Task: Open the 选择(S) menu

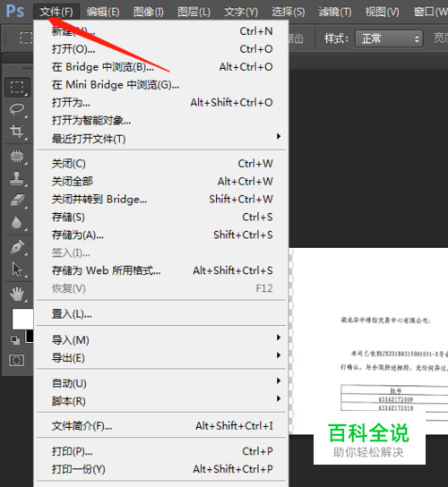Action: pyautogui.click(x=289, y=12)
